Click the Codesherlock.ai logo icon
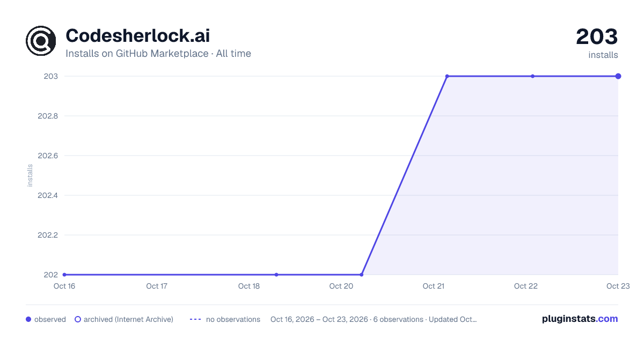This screenshot has height=338, width=644. tap(41, 41)
